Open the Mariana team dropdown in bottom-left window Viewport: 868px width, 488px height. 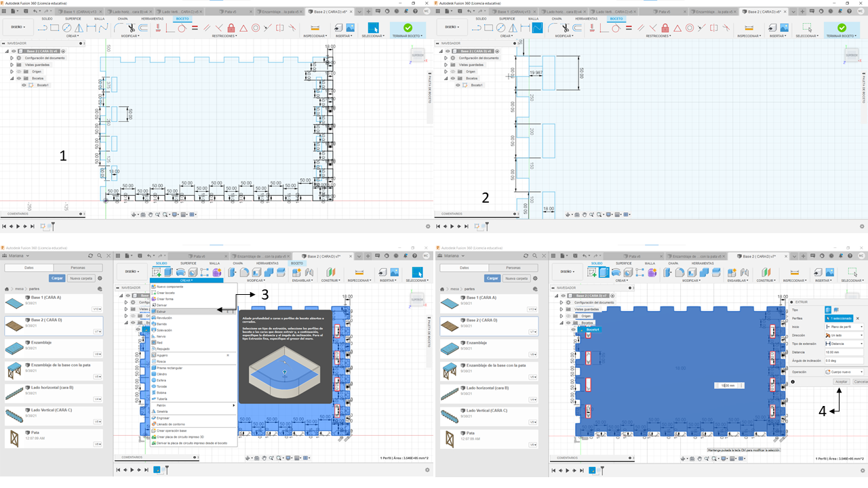(15, 256)
